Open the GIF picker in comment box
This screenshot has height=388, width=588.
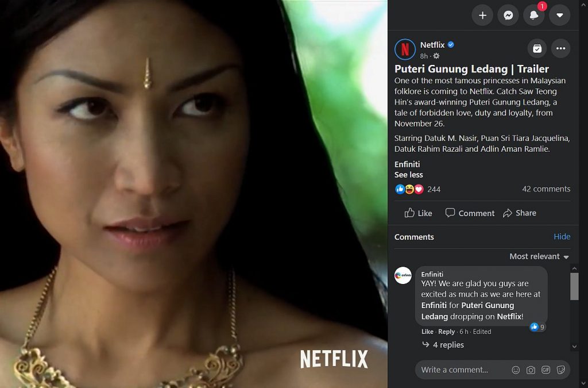click(546, 370)
